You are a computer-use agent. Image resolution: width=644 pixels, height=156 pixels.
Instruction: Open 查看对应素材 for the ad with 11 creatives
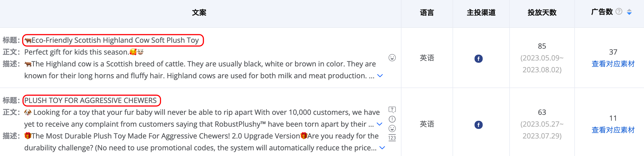pyautogui.click(x=613, y=130)
